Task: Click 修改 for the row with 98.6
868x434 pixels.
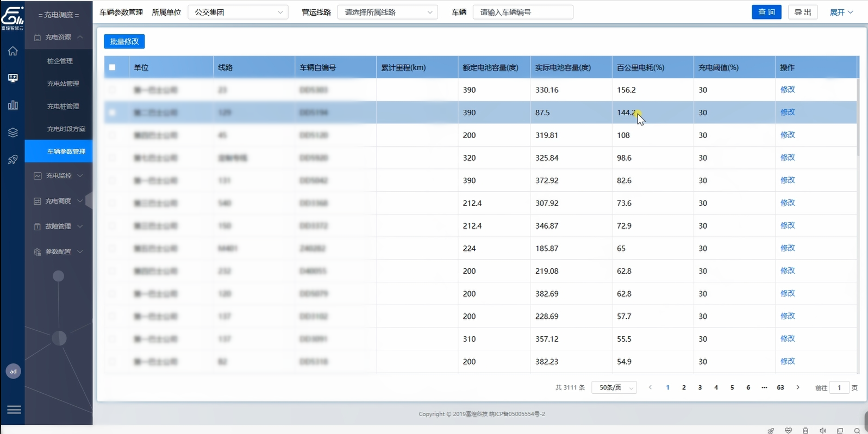Action: [x=788, y=158]
